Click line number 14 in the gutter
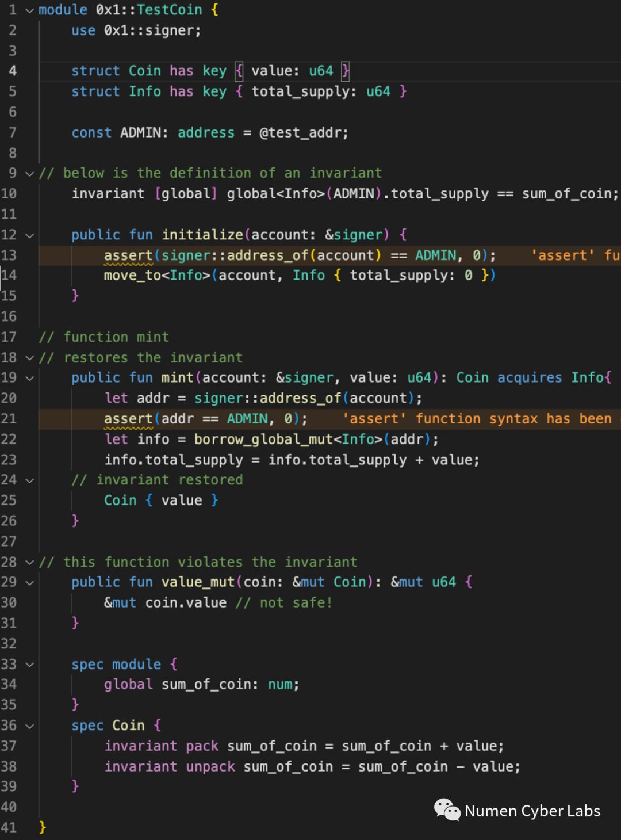621x840 pixels. (x=9, y=275)
